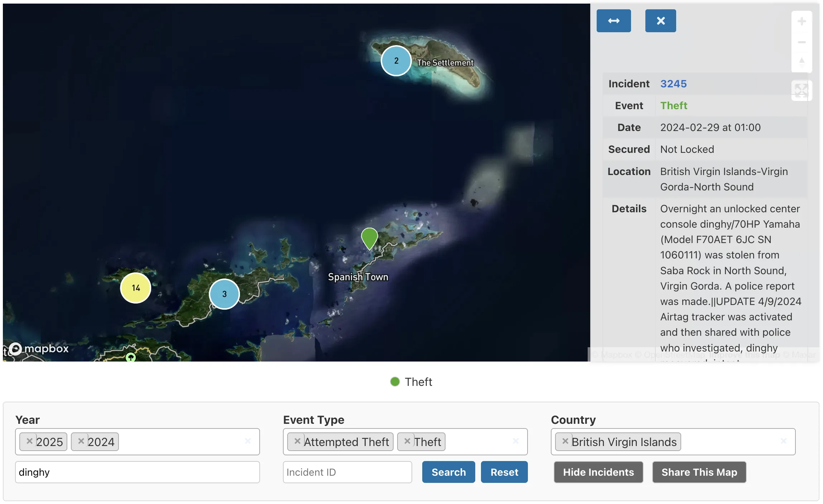The image size is (823, 504).
Task: Close the incident details panel
Action: tap(660, 21)
